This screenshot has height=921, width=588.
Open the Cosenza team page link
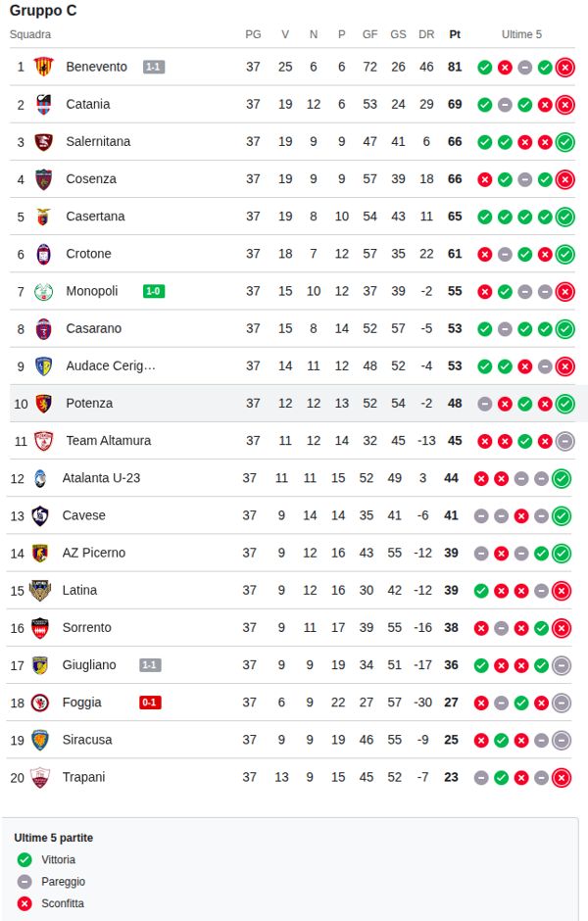click(x=91, y=179)
